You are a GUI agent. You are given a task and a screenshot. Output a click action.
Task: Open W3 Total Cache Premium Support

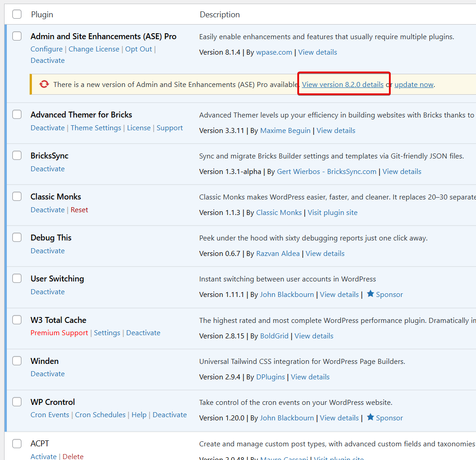pyautogui.click(x=59, y=333)
